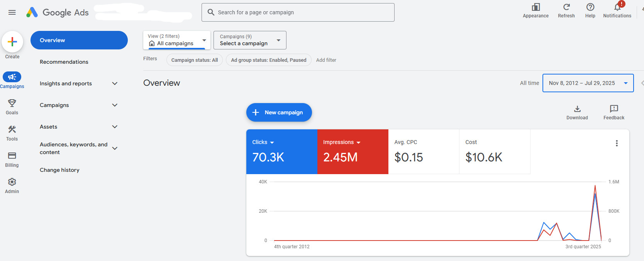
Task: Open the chart's three-dot options menu
Action: pos(617,143)
